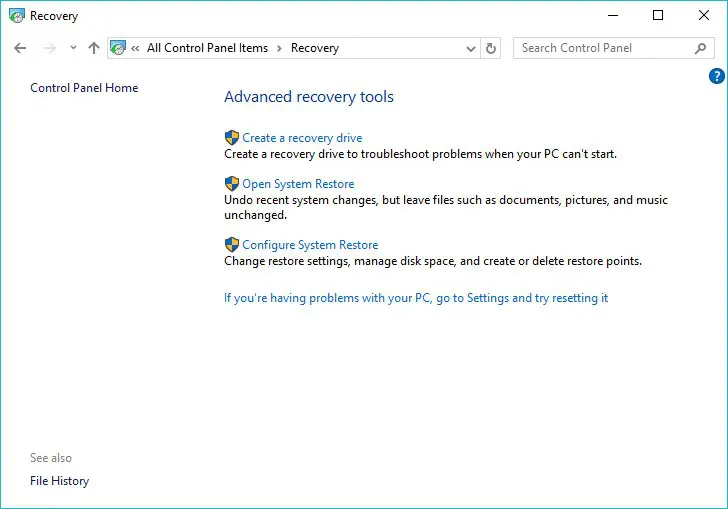Click the shield icon beside Configure System Restore
This screenshot has width=728, height=509.
point(232,244)
